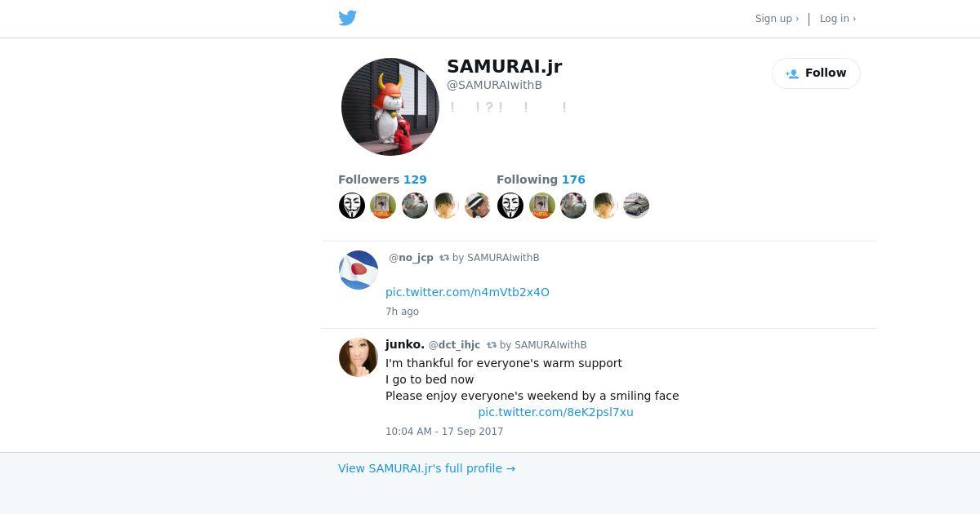
Task: Open junko.'s profile avatar
Action: (x=359, y=357)
